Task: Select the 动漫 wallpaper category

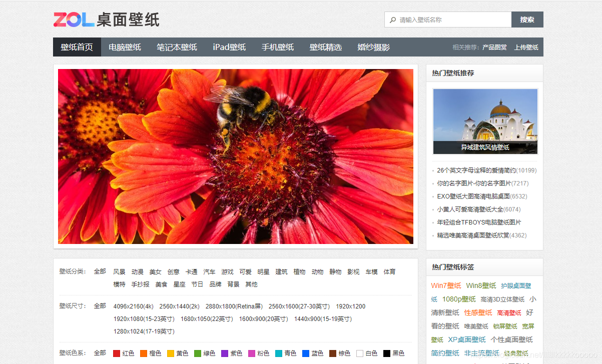Action: [137, 271]
